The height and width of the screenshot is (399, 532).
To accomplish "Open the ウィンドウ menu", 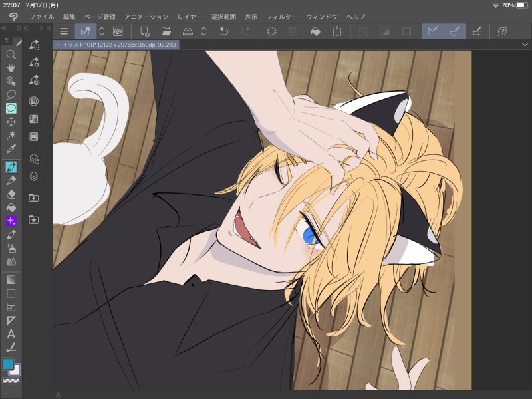I will 322,17.
